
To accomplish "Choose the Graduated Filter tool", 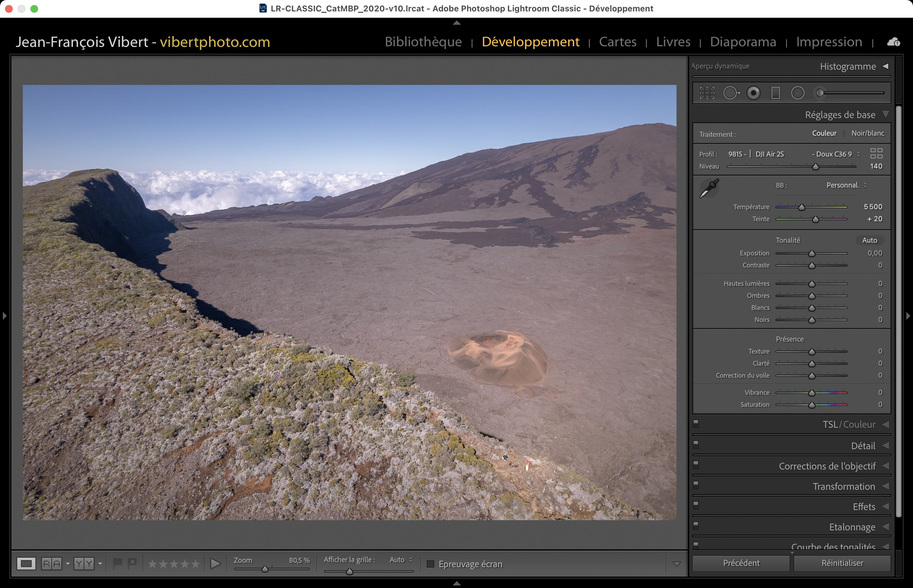I will pos(775,93).
